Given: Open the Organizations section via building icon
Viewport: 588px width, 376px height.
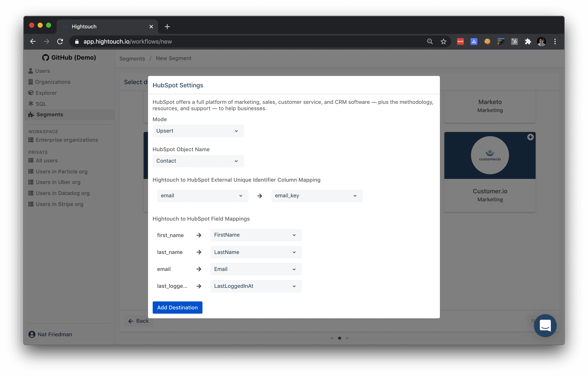Looking at the screenshot, I should [31, 82].
